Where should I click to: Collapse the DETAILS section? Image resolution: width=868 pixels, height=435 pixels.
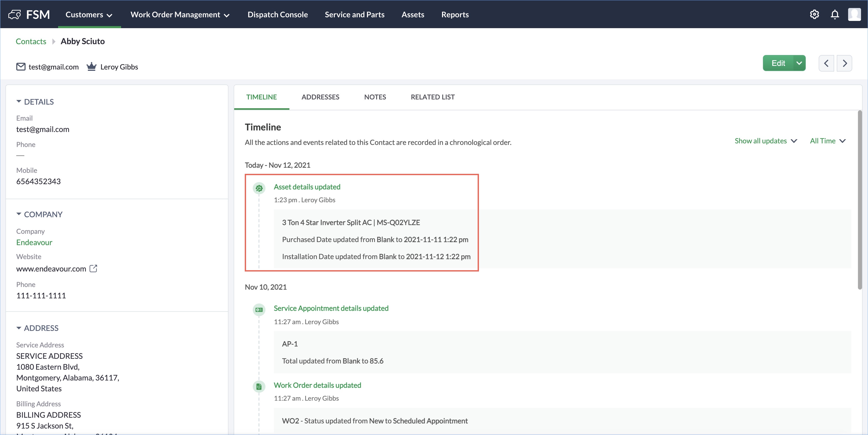[19, 102]
